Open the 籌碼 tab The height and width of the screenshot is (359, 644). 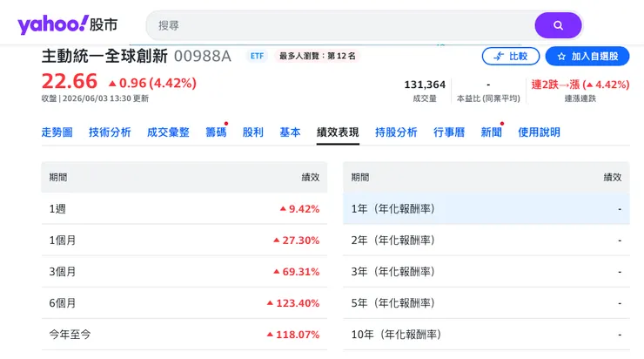216,132
